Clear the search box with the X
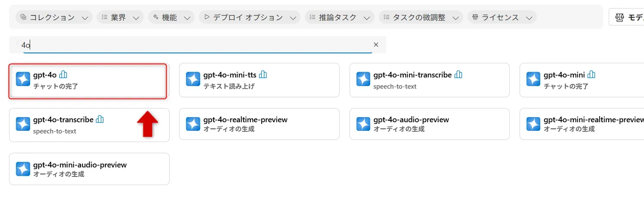 (x=376, y=44)
